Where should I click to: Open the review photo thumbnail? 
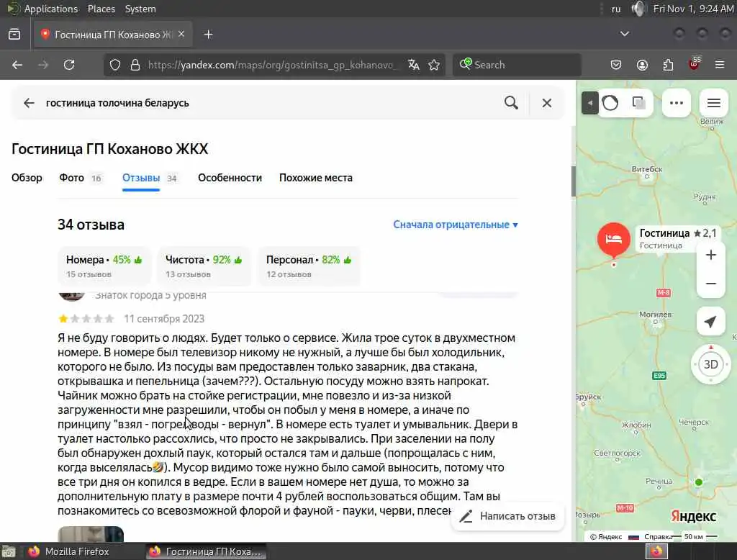pyautogui.click(x=91, y=534)
